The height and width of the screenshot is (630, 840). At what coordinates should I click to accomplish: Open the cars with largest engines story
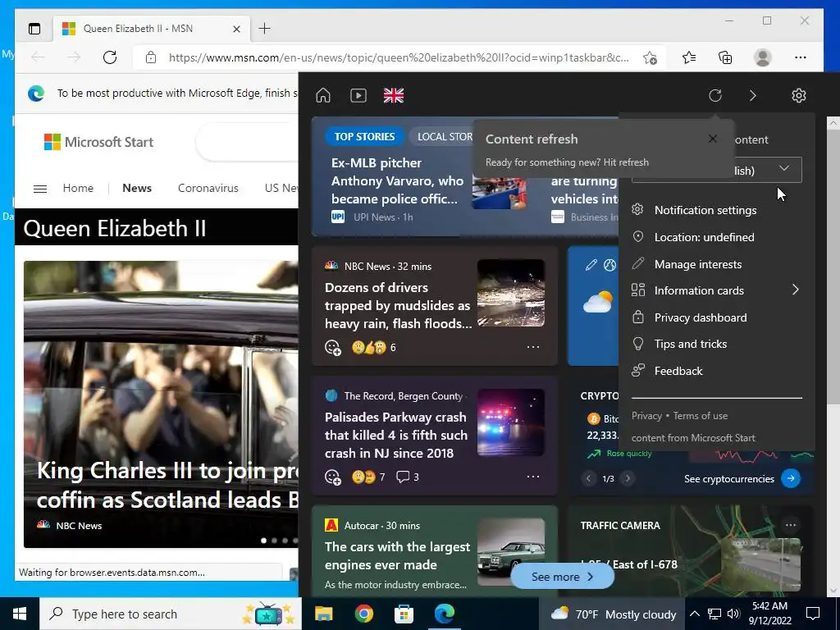398,555
